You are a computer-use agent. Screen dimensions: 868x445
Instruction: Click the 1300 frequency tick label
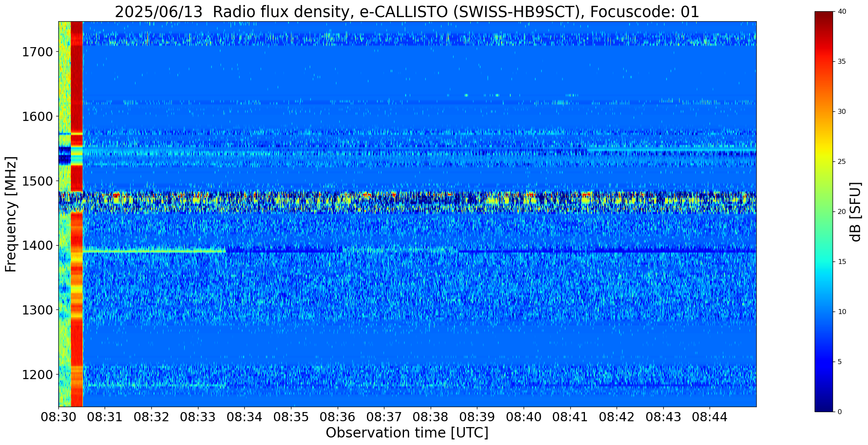[37, 310]
